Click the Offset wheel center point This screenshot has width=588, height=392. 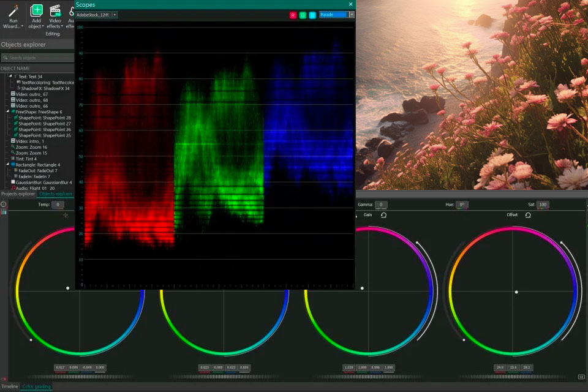(516, 292)
